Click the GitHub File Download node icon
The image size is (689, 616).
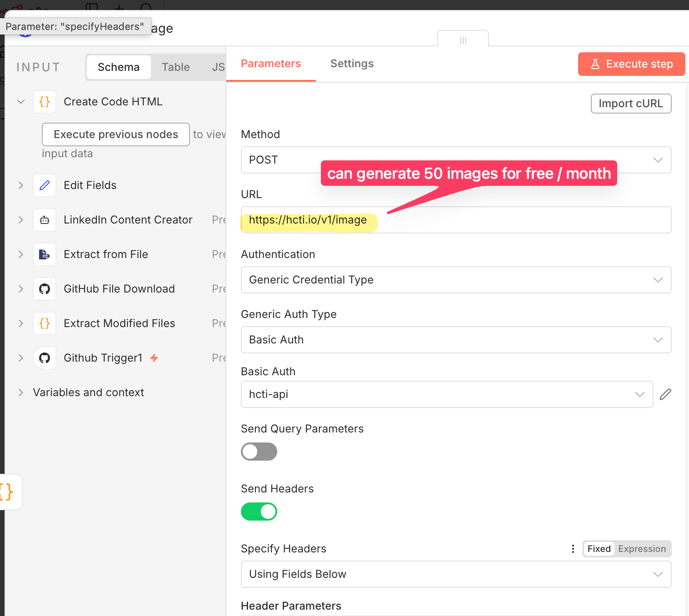(44, 289)
